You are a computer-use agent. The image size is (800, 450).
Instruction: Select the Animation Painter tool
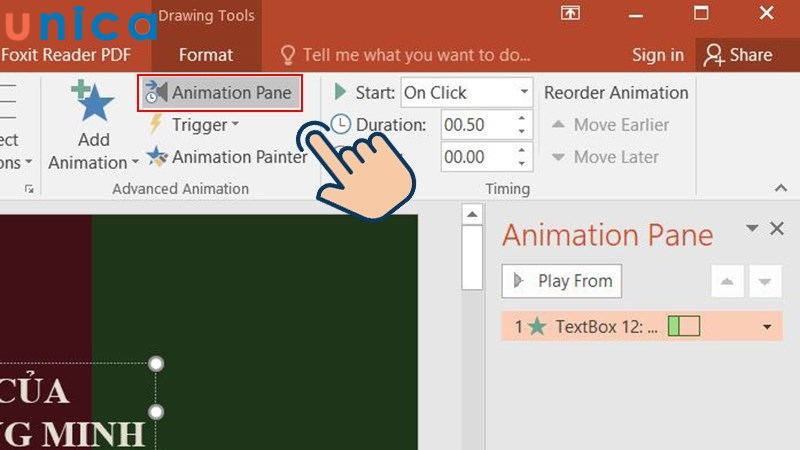(227, 157)
